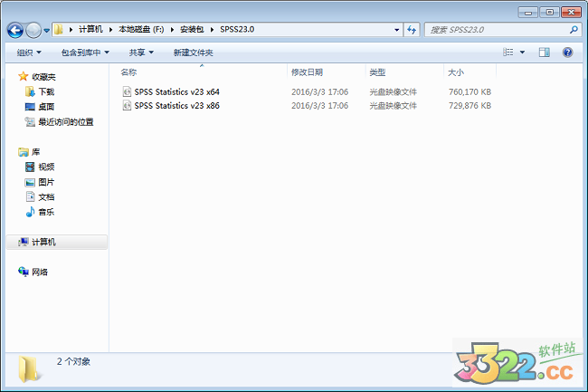The image size is (588, 392).
Task: Click the disc image icon of x86 file
Action: [127, 106]
